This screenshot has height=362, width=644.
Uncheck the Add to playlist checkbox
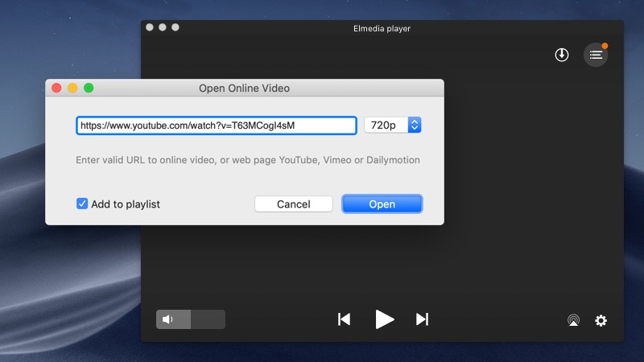pyautogui.click(x=82, y=204)
